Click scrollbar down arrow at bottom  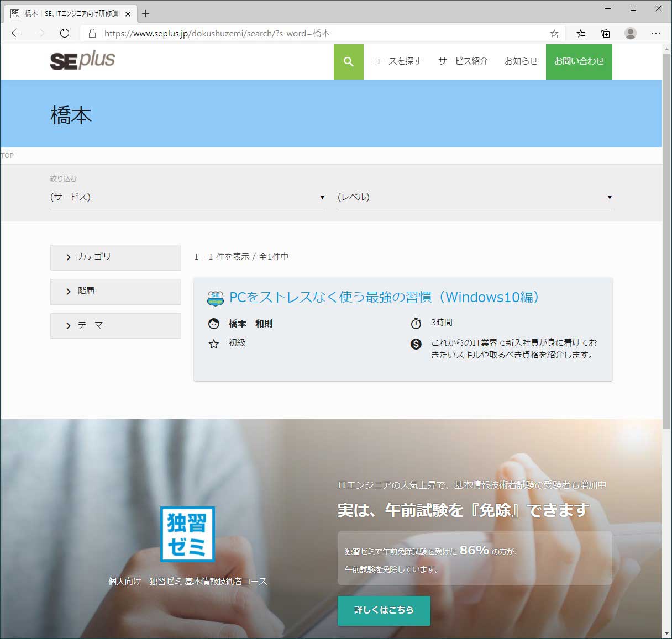click(x=666, y=633)
